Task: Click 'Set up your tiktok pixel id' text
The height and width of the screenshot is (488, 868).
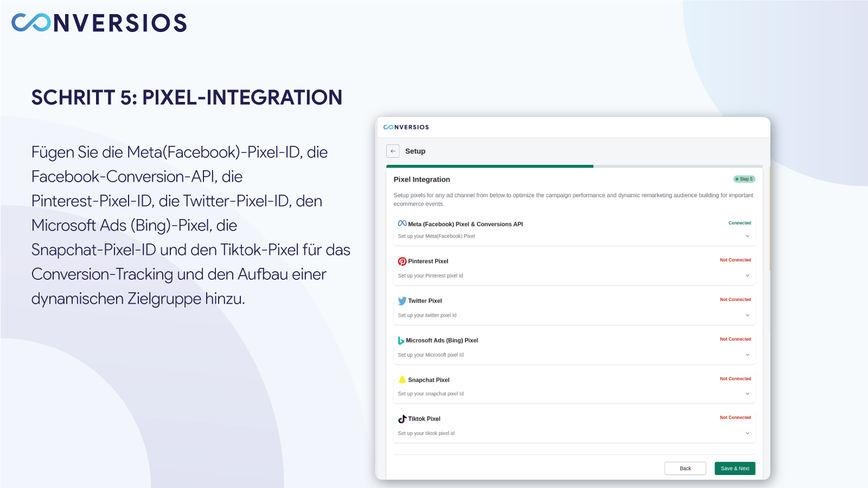Action: tap(426, 433)
